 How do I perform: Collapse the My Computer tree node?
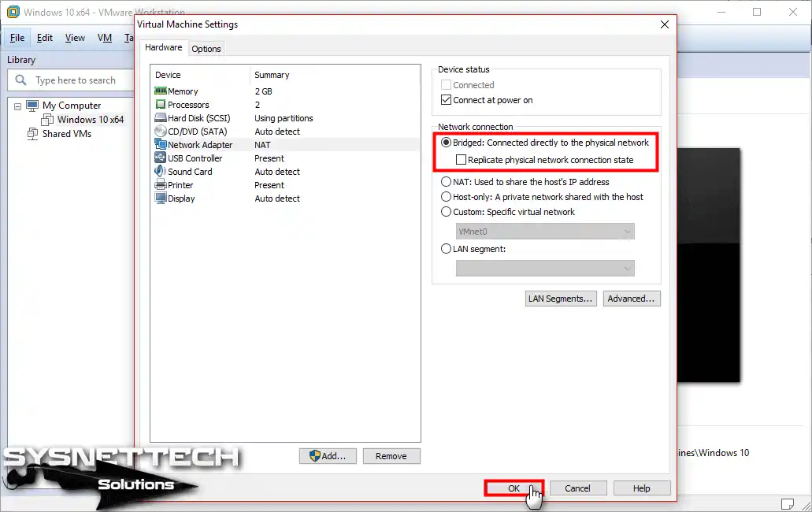(17, 106)
